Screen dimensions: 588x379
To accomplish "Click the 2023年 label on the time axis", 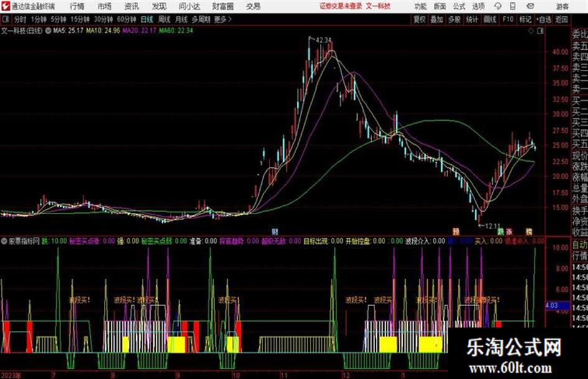I will [11, 375].
